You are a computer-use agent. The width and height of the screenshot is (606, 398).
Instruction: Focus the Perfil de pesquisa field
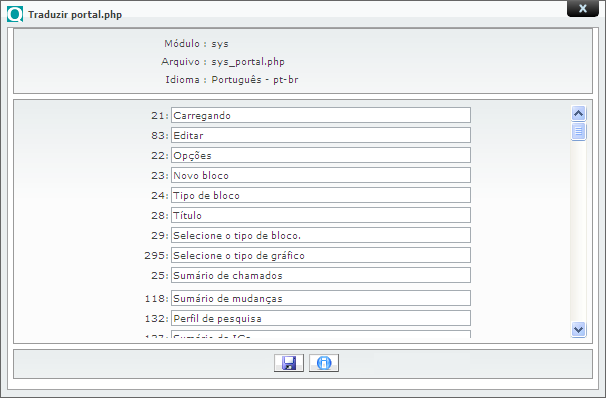(x=321, y=318)
